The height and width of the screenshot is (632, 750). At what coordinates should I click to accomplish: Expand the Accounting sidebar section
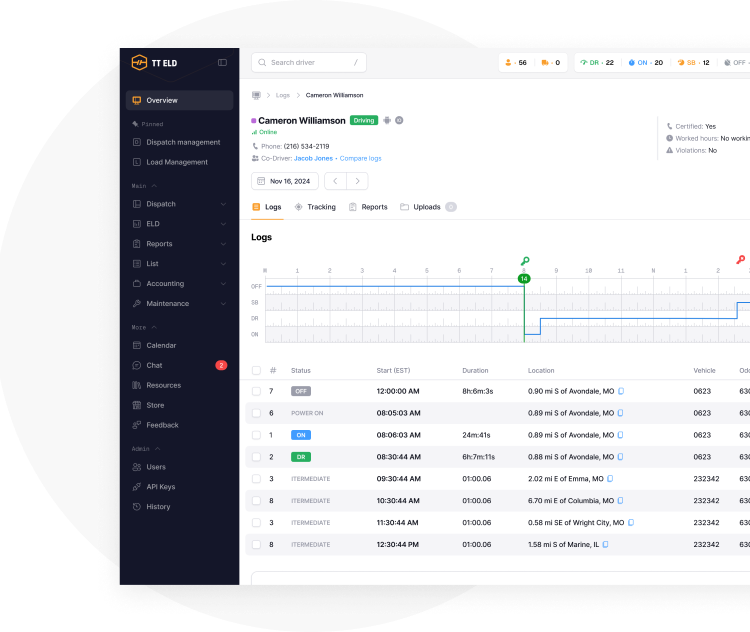[x=180, y=284]
